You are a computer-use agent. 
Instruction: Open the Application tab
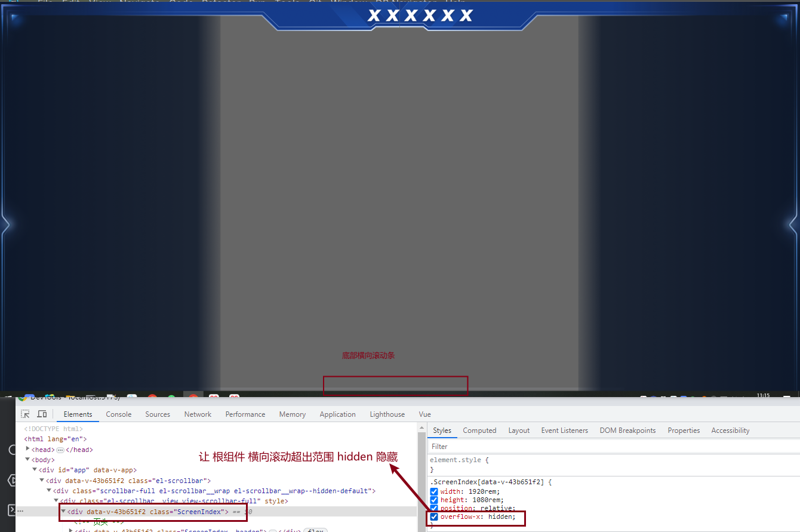337,414
